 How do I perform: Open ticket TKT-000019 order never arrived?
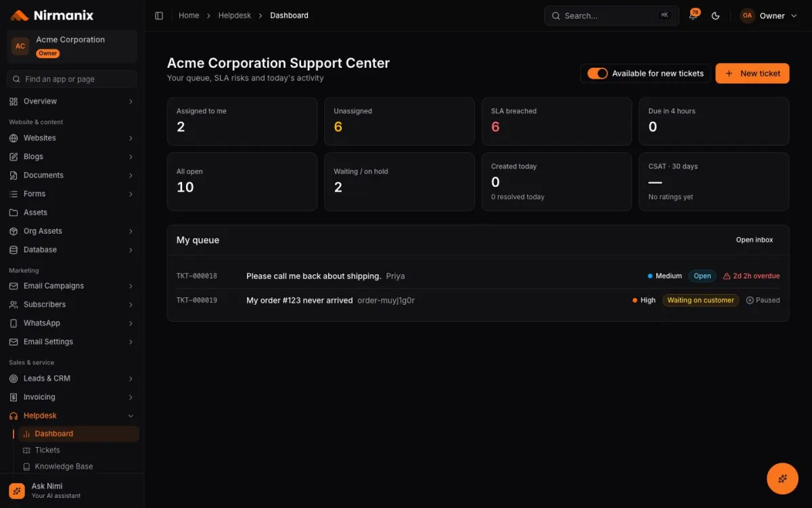(x=478, y=300)
